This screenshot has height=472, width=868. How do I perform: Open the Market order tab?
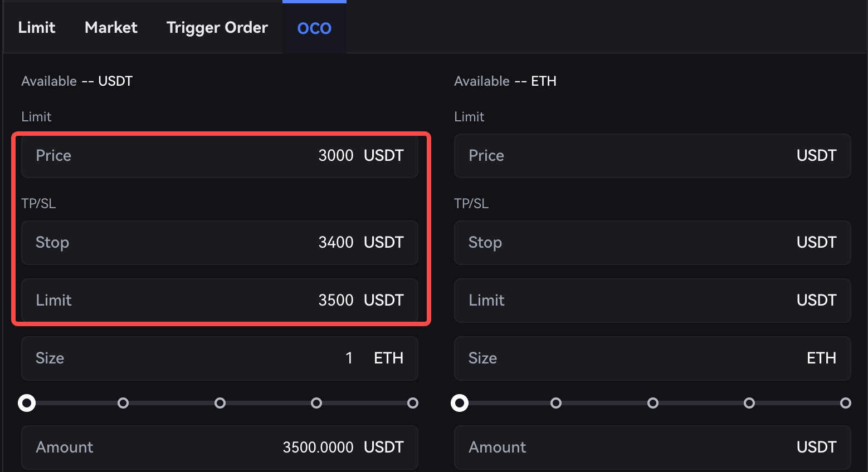111,27
